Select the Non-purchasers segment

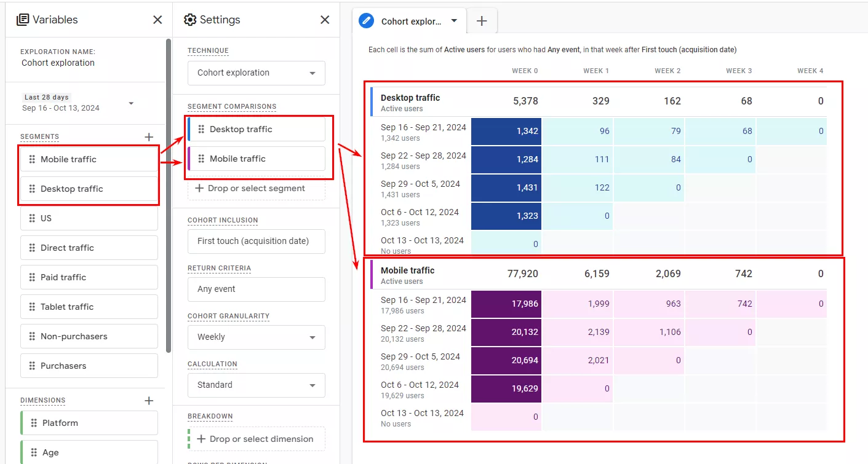(89, 336)
